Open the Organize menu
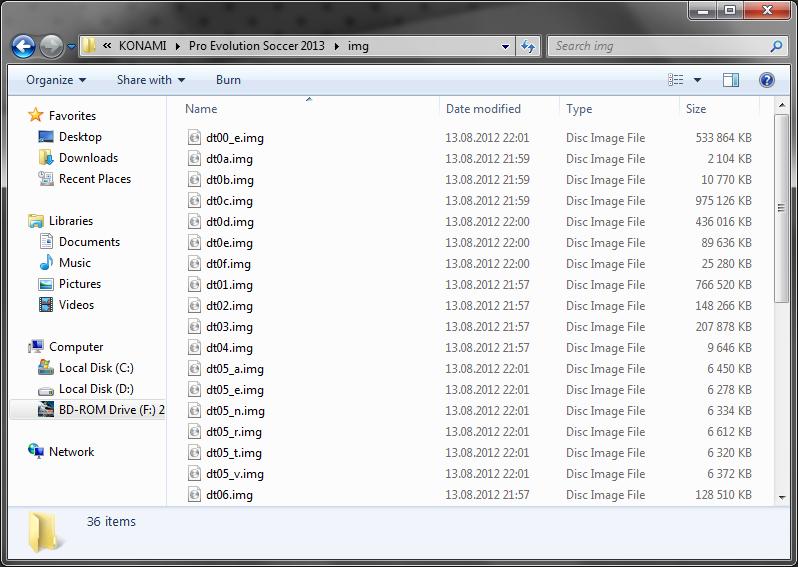798x567 pixels. tap(56, 80)
